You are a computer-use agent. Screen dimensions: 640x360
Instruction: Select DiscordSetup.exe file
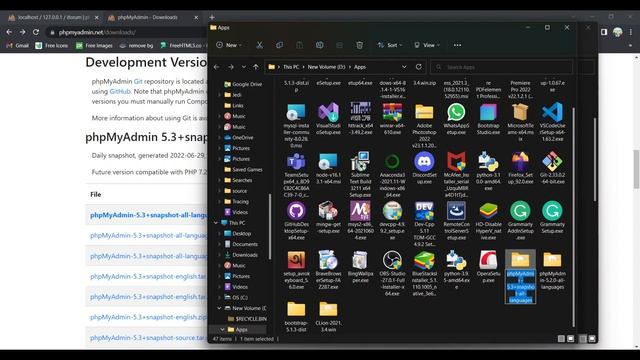click(424, 168)
